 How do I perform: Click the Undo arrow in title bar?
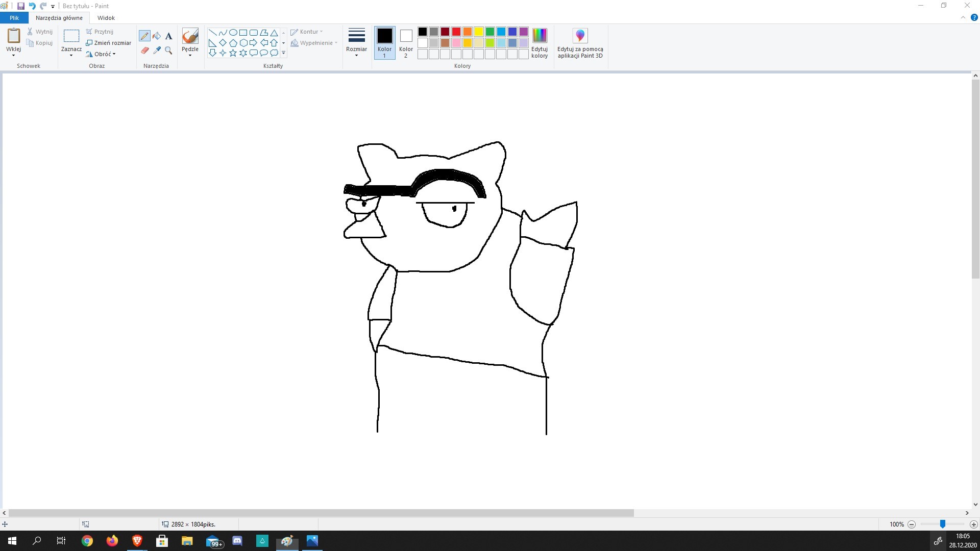pyautogui.click(x=32, y=6)
